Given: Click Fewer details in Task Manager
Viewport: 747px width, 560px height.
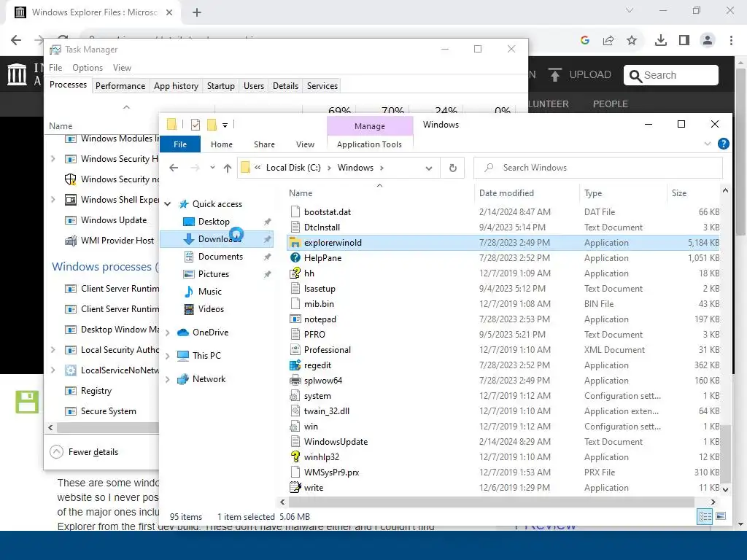Looking at the screenshot, I should click(x=85, y=452).
